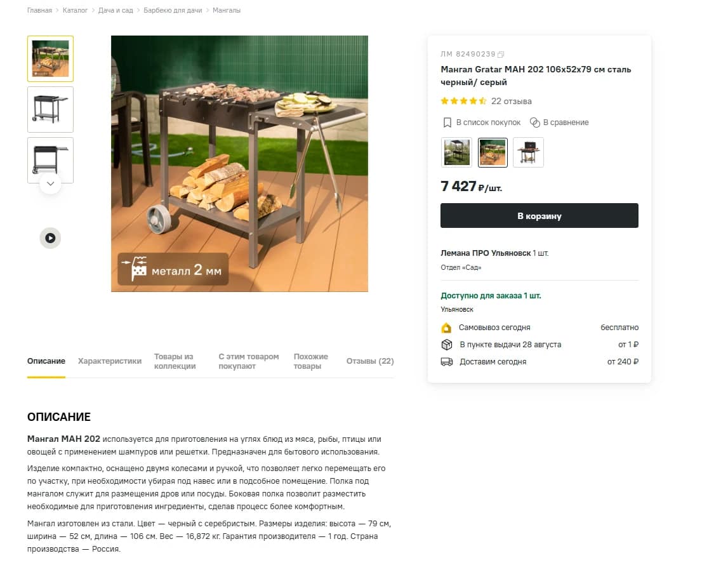Click the delivery truck icon for Доставим сегодня
Viewport: 728px width, 565px height.
tap(447, 362)
